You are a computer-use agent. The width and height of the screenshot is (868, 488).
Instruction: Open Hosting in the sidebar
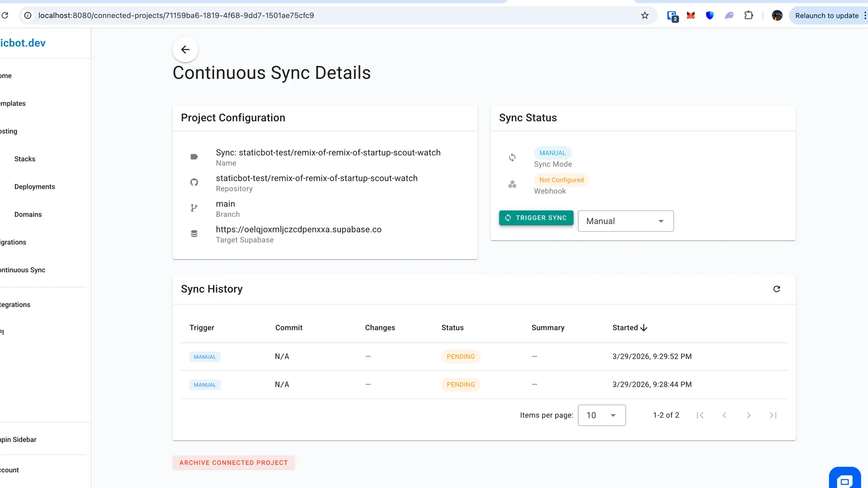pos(8,131)
